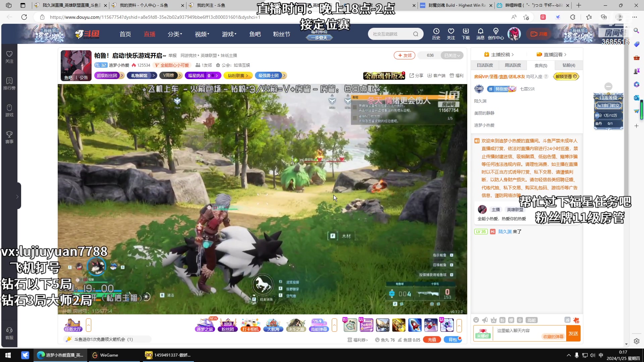The width and height of the screenshot is (644, 362).
Task: Click 分享 share icon
Action: pyautogui.click(x=416, y=75)
